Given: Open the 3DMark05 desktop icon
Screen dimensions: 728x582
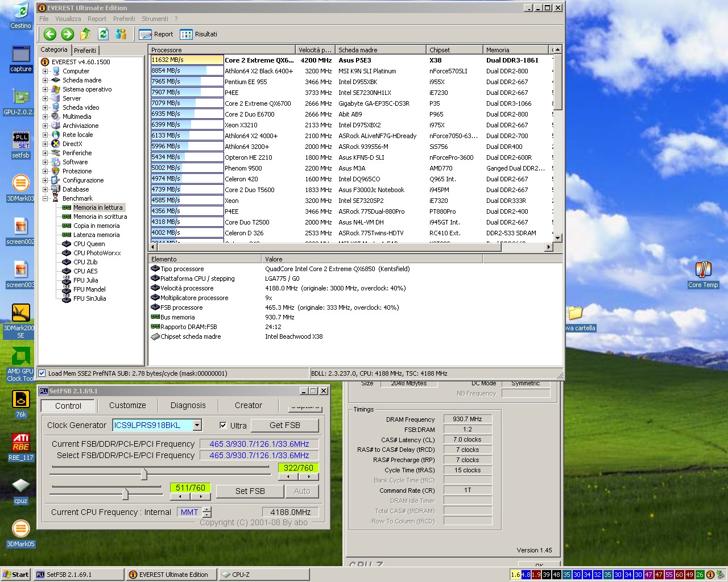Looking at the screenshot, I should click(x=20, y=534).
